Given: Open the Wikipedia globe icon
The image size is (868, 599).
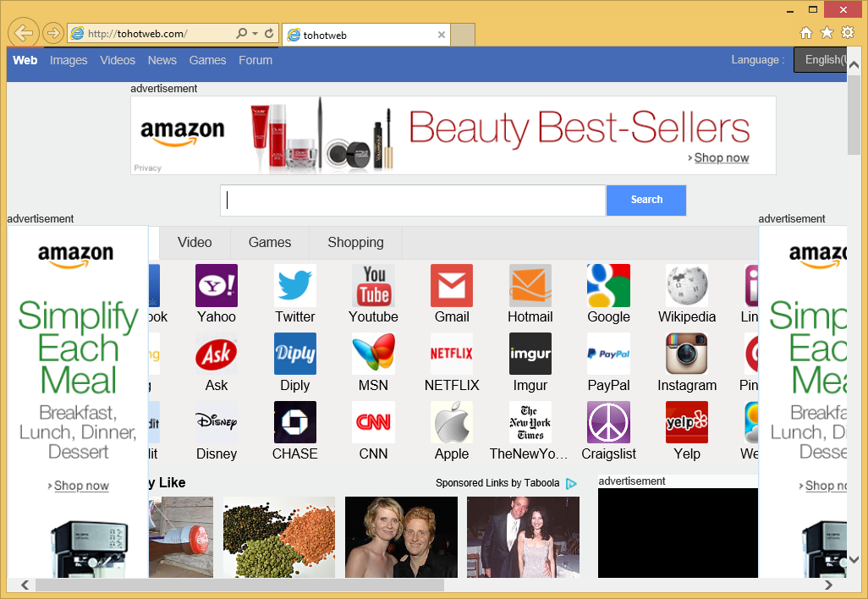Looking at the screenshot, I should [687, 286].
